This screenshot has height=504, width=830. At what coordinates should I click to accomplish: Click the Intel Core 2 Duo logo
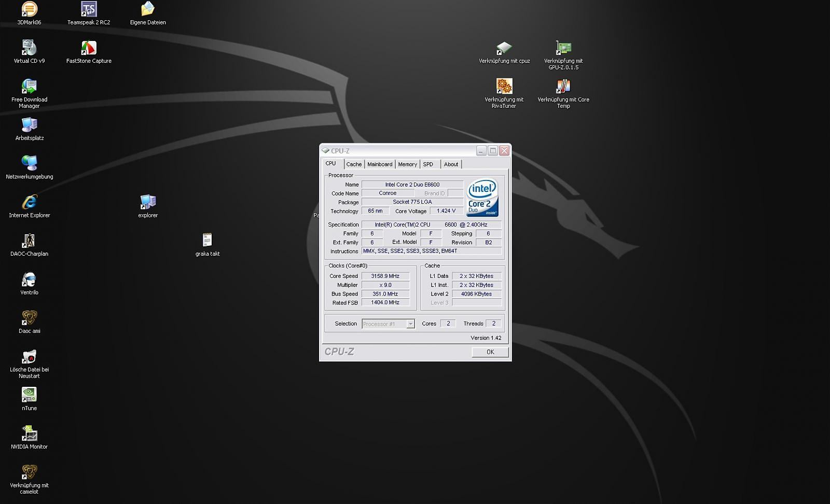click(482, 198)
